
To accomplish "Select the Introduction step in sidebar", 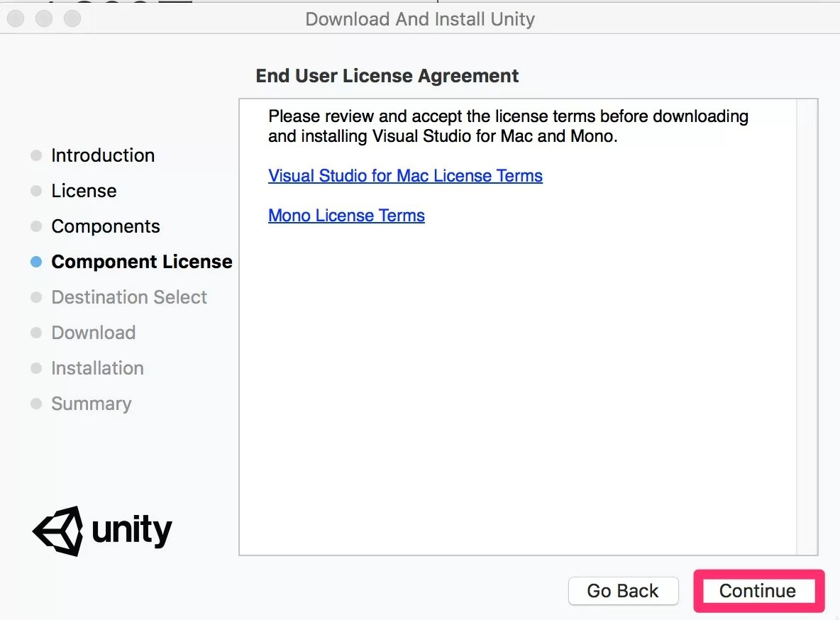I will pos(103,155).
